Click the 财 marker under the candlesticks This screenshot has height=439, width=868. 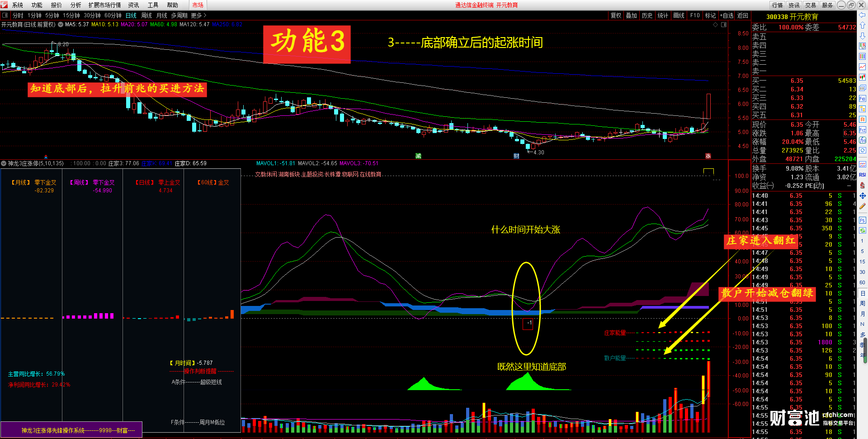516,156
